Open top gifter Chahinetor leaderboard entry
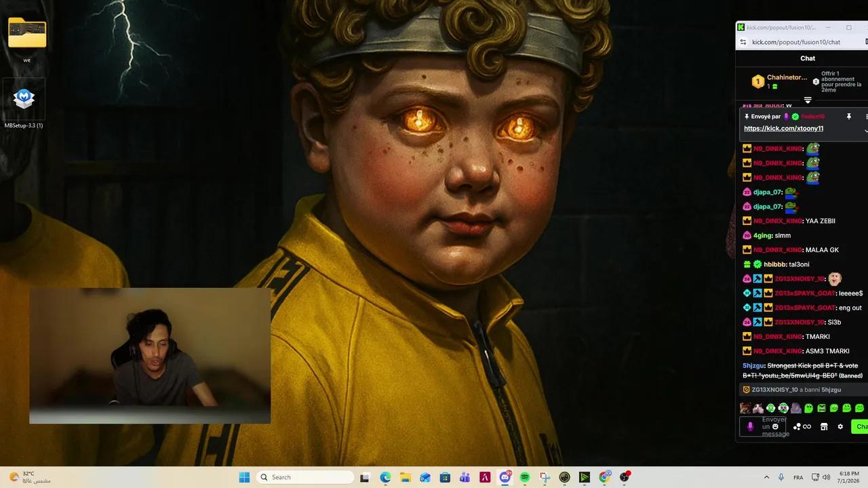The height and width of the screenshot is (488, 868). [x=780, y=81]
